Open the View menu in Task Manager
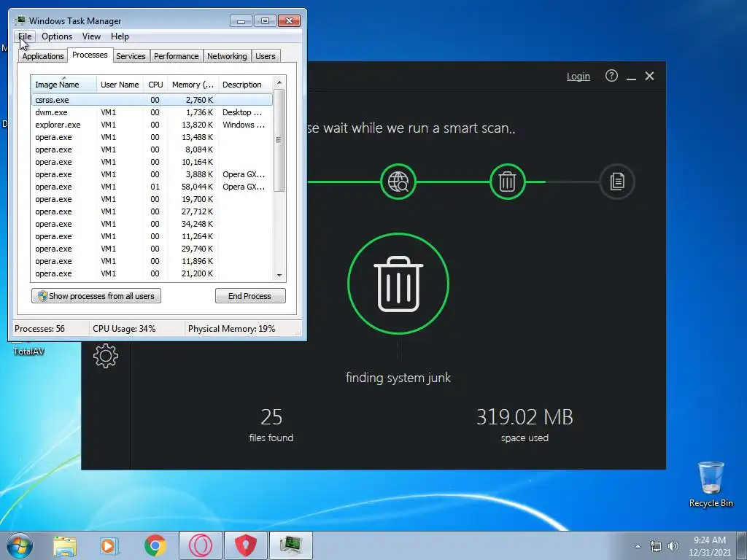Viewport: 747px width, 560px height. (91, 36)
